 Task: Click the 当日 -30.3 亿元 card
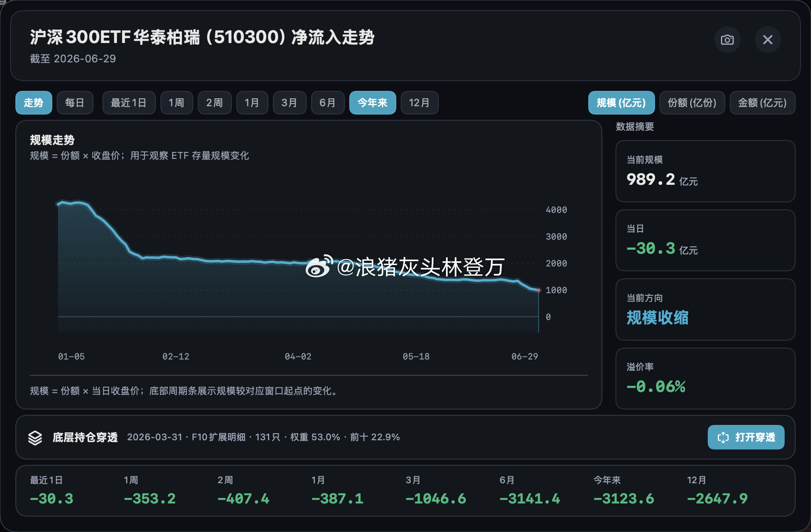click(x=705, y=240)
